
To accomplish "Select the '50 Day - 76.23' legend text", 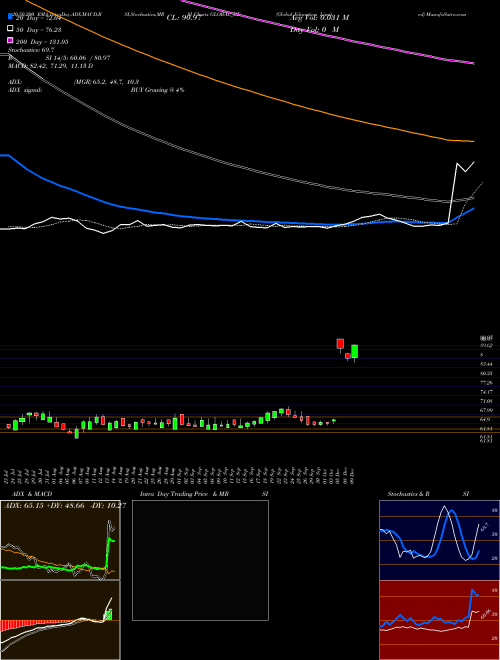I will pyautogui.click(x=38, y=29).
